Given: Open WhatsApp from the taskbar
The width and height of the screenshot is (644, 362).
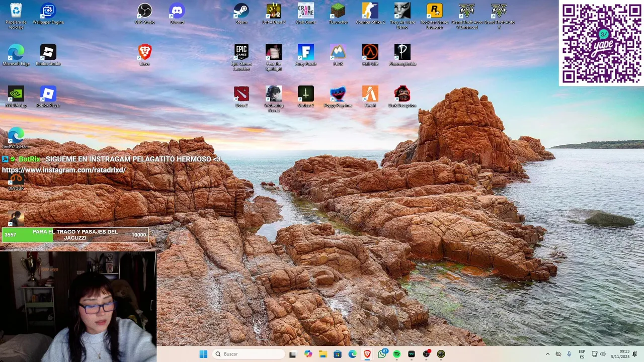Looking at the screenshot, I should [382, 354].
